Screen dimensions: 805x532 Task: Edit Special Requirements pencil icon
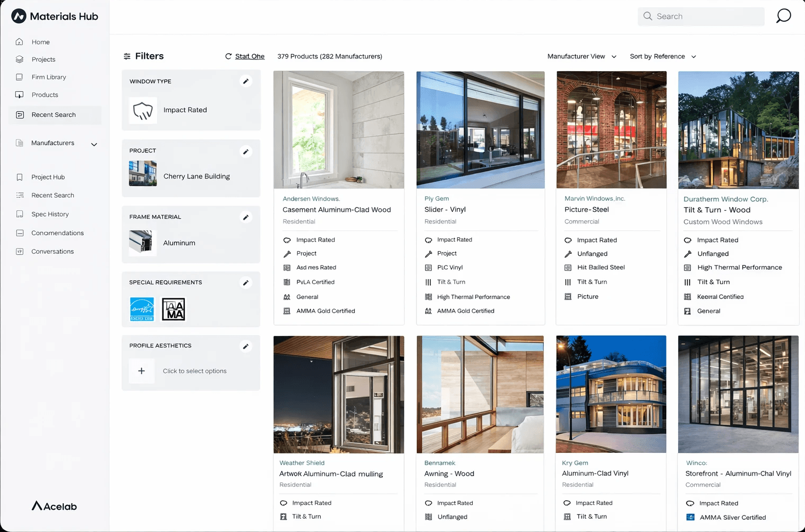coord(246,283)
